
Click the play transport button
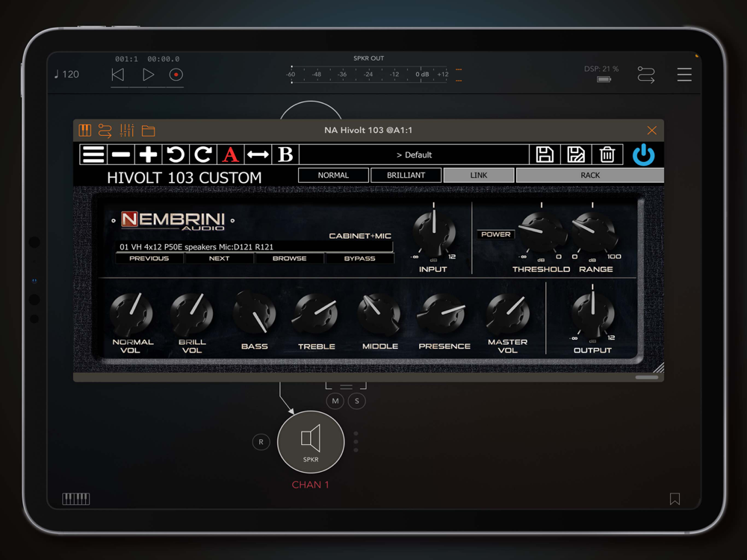(148, 75)
